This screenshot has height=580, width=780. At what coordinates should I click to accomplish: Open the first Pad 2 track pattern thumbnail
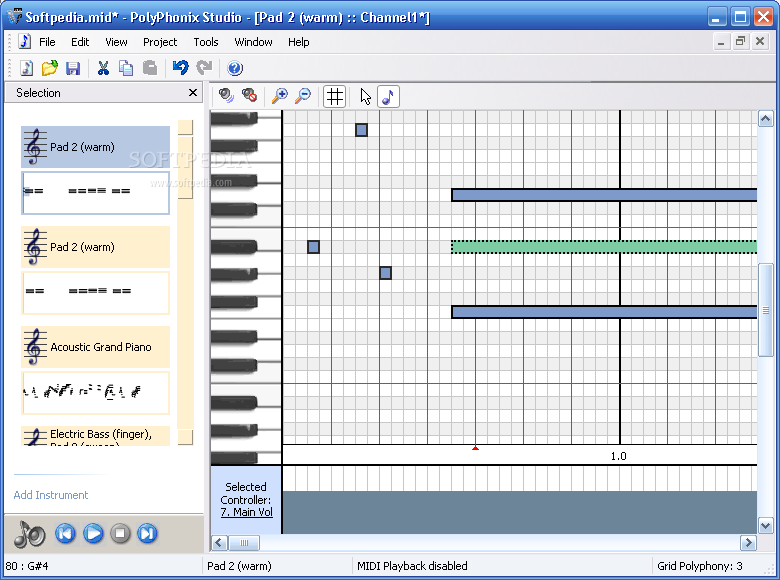(96, 193)
